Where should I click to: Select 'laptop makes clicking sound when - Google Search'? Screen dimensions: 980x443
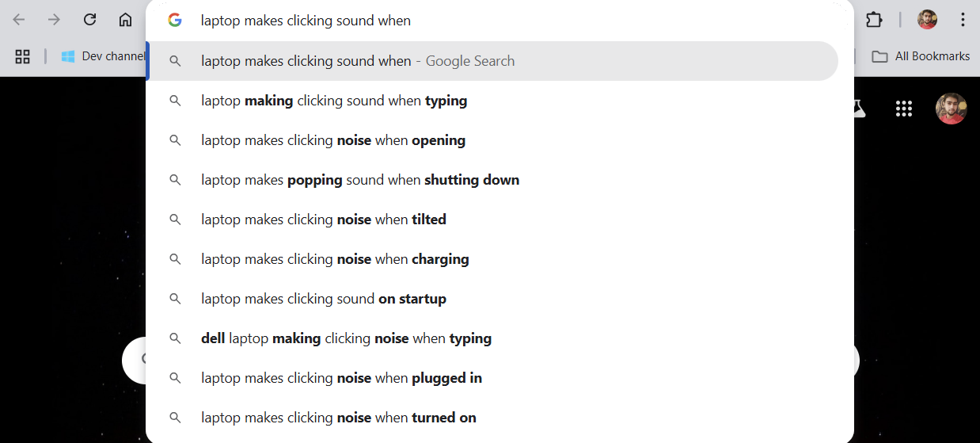(493, 61)
